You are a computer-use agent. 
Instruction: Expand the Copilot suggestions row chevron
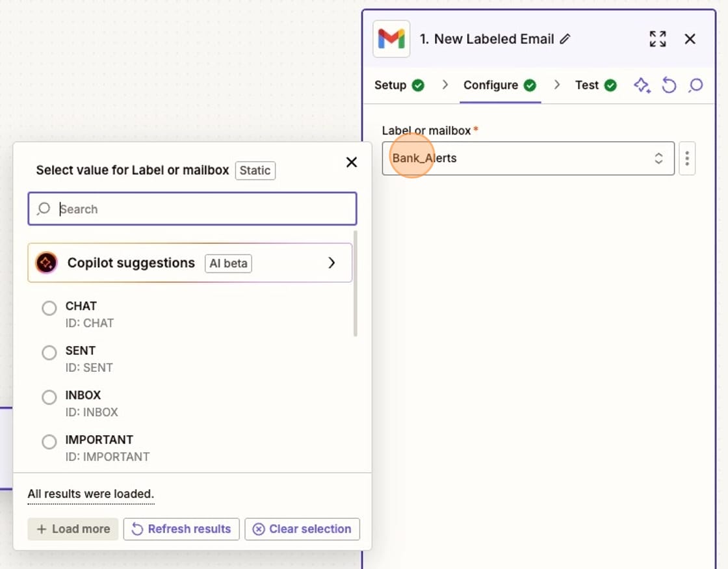coord(331,263)
